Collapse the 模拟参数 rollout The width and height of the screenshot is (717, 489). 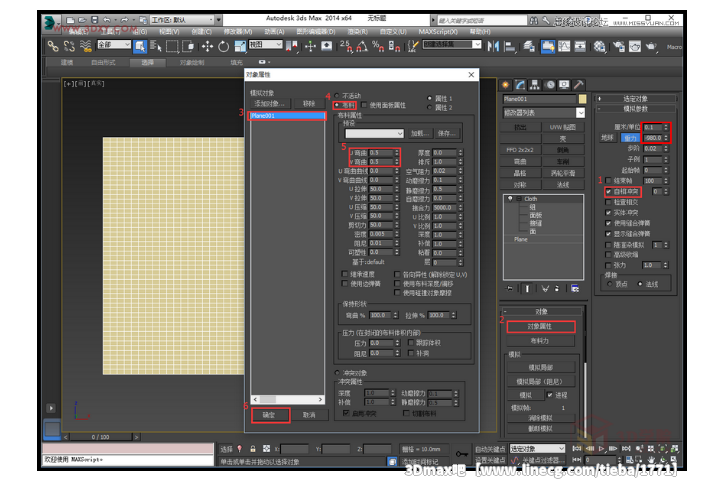(635, 109)
